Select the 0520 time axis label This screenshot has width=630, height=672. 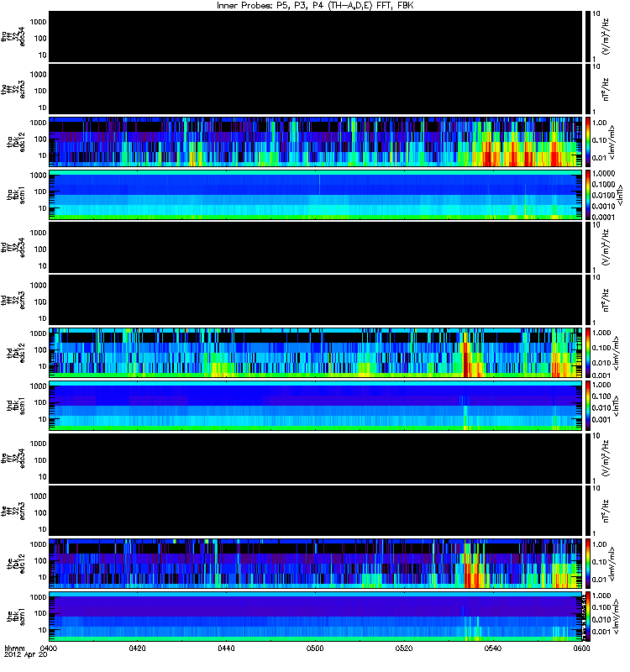(x=404, y=648)
